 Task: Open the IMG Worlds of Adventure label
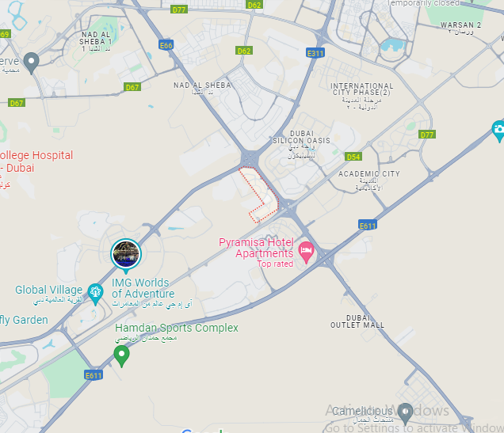143,288
